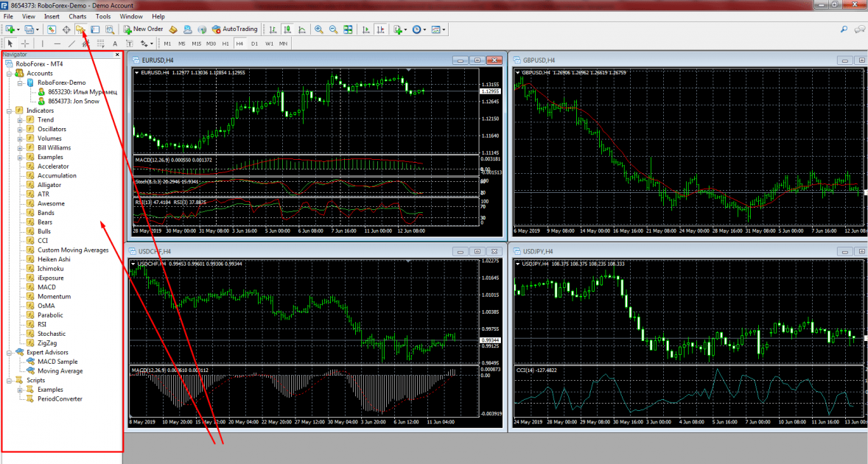Select the H4 timeframe button

(x=239, y=43)
